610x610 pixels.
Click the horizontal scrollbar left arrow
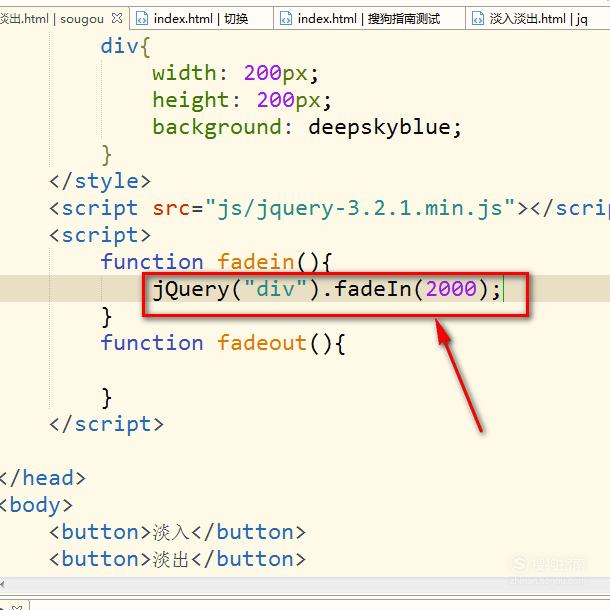click(3, 584)
